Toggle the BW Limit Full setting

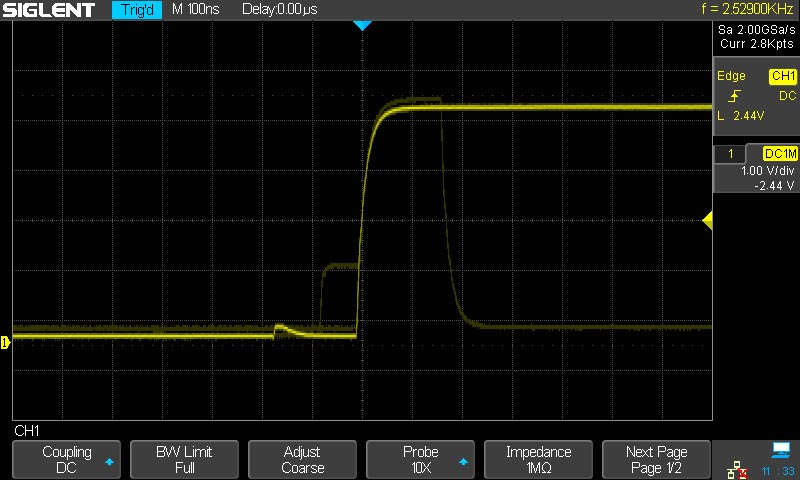[x=184, y=460]
